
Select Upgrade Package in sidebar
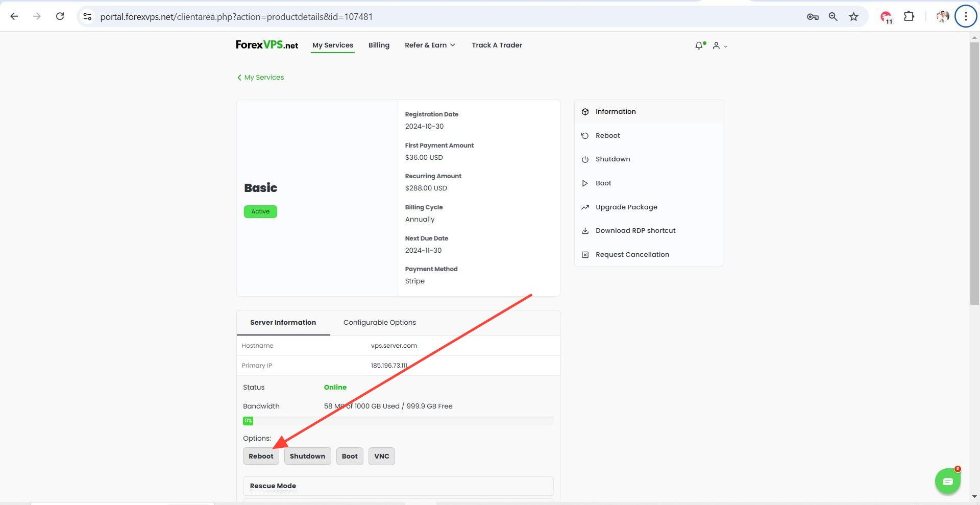point(626,207)
